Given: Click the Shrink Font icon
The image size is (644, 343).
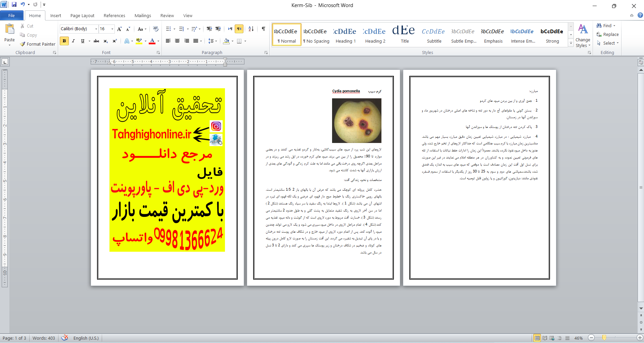Looking at the screenshot, I should [x=128, y=29].
